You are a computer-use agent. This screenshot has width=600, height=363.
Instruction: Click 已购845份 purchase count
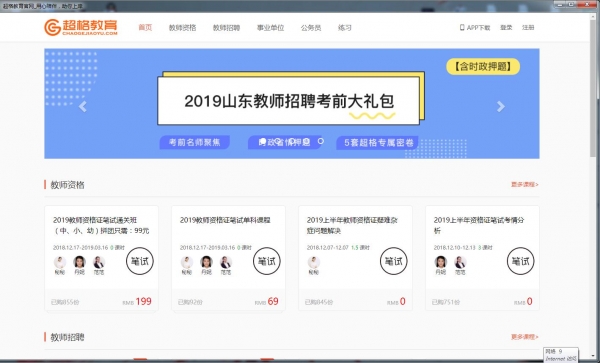point(319,302)
